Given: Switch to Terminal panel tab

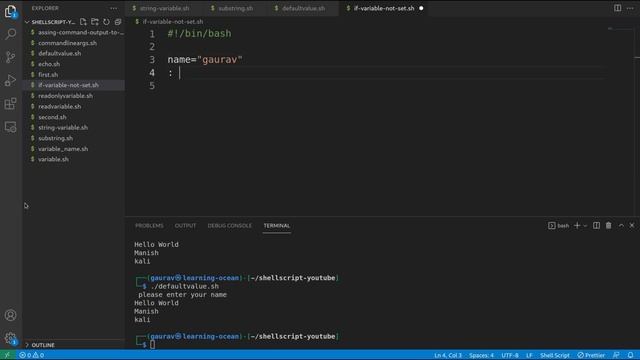Looking at the screenshot, I should (x=277, y=225).
